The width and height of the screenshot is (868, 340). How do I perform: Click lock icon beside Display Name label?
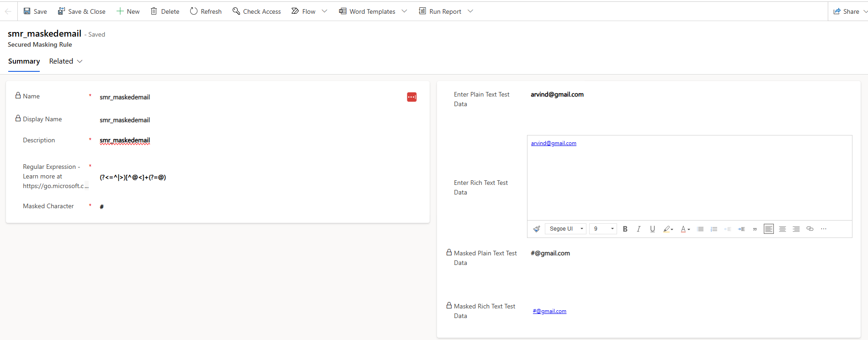point(18,119)
